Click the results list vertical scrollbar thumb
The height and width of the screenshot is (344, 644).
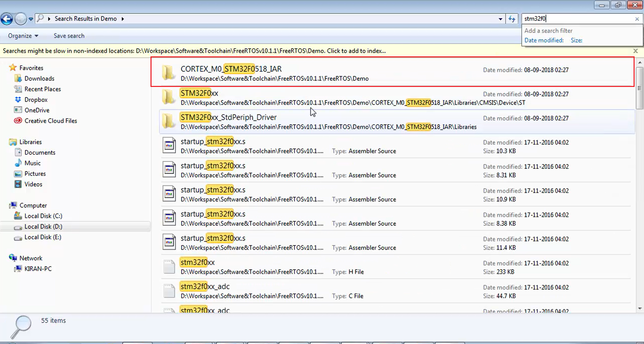(x=640, y=88)
